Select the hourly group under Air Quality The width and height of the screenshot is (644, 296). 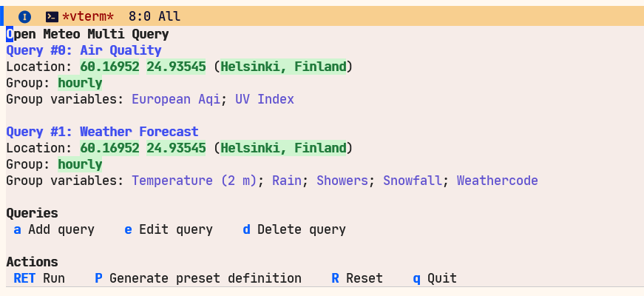coord(80,83)
